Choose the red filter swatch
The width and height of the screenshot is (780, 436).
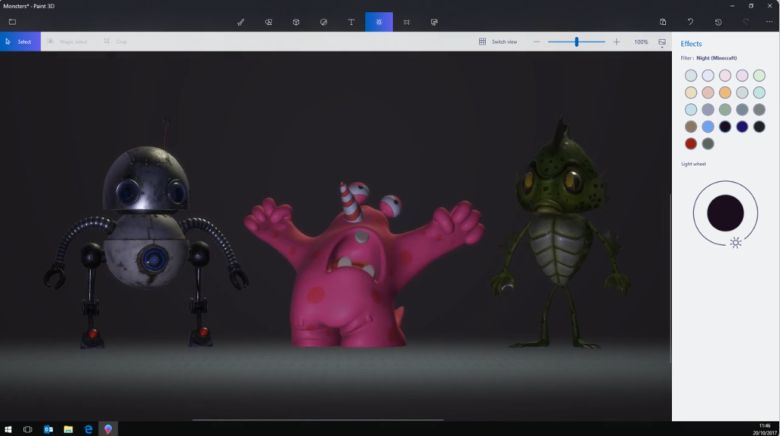(691, 143)
